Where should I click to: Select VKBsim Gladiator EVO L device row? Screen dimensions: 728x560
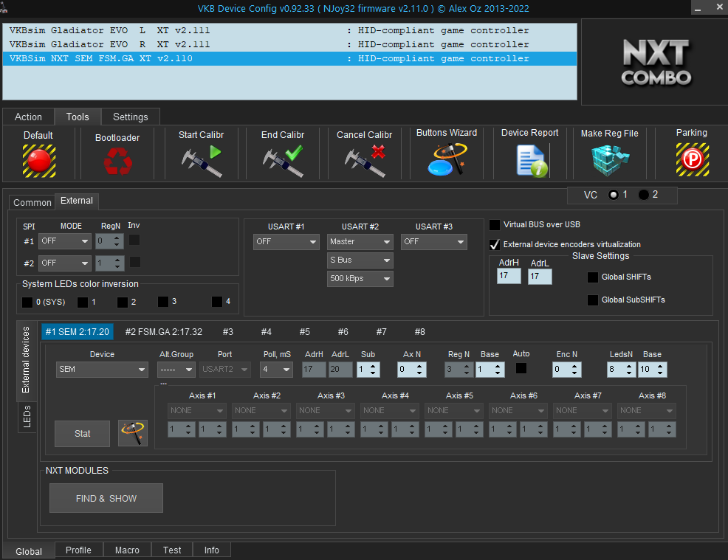tap(289, 31)
